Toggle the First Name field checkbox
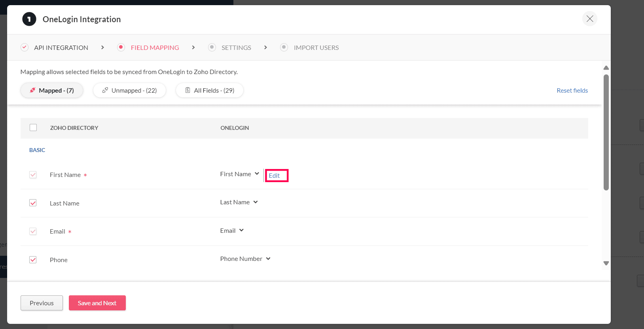Screen dimensions: 644x329 click(x=33, y=175)
